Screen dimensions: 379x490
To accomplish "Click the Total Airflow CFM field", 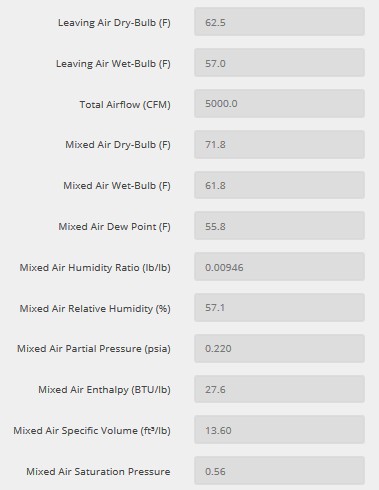I will point(279,103).
